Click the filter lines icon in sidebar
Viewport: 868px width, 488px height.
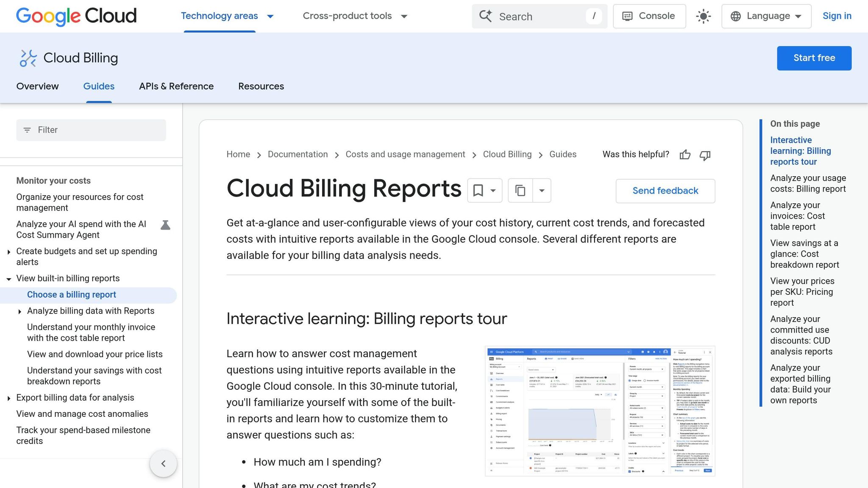click(27, 130)
